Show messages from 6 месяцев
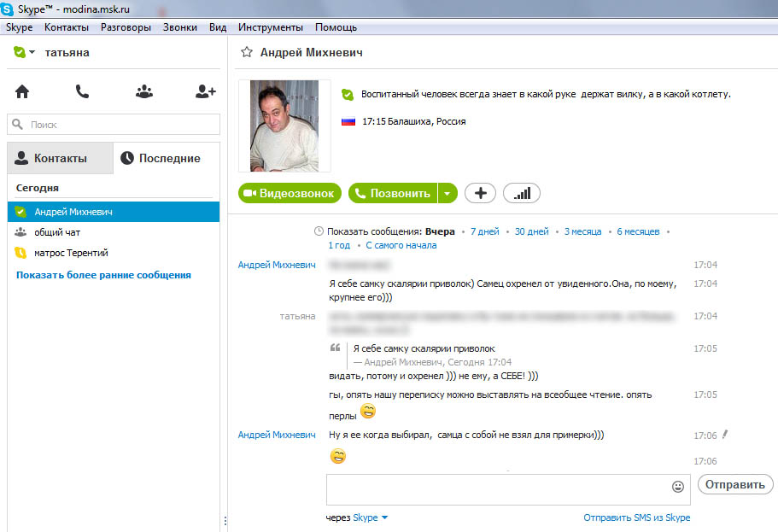778x532 pixels. tap(638, 231)
